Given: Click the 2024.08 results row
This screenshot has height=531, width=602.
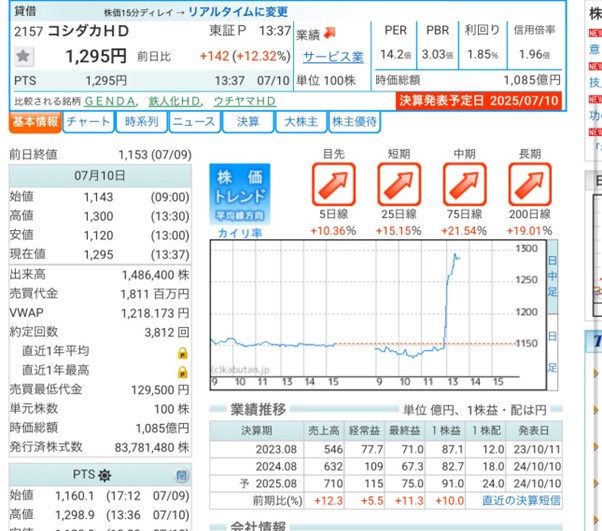Looking at the screenshot, I should pos(386,466).
